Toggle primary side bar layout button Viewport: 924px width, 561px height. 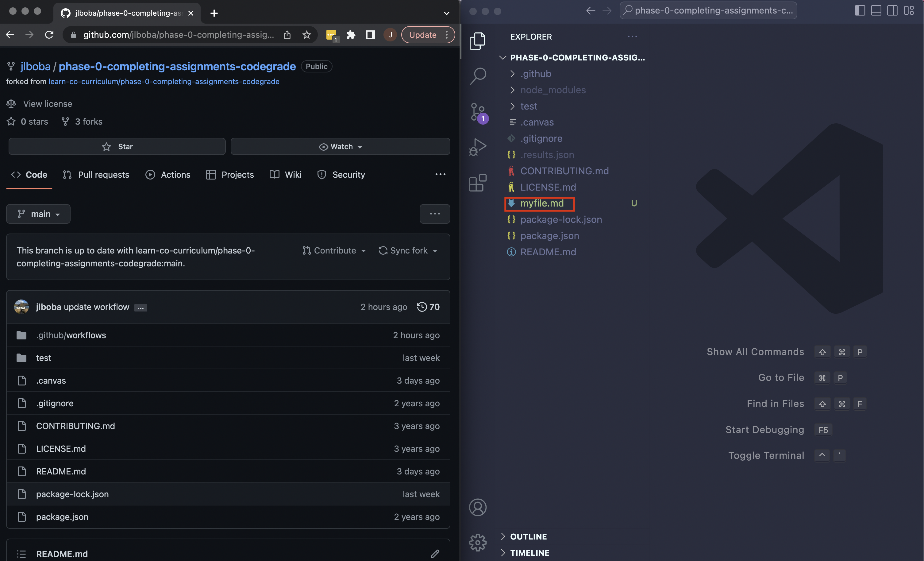coord(860,10)
